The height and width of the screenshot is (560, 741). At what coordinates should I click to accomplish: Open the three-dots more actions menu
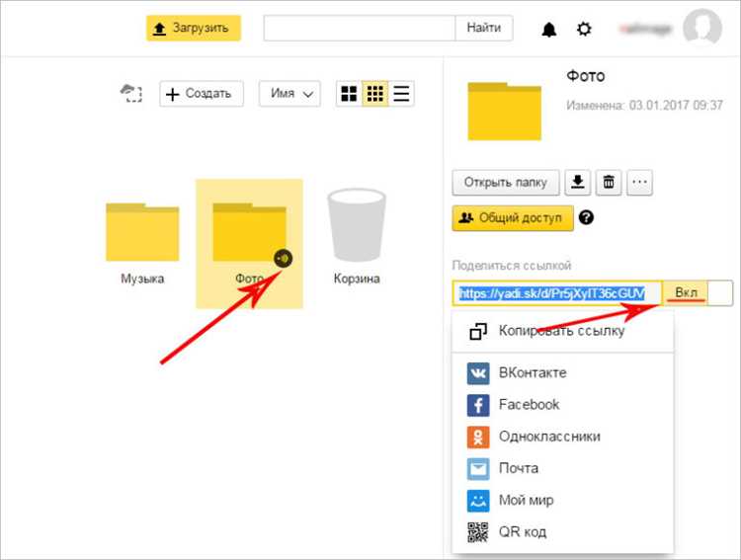coord(640,183)
